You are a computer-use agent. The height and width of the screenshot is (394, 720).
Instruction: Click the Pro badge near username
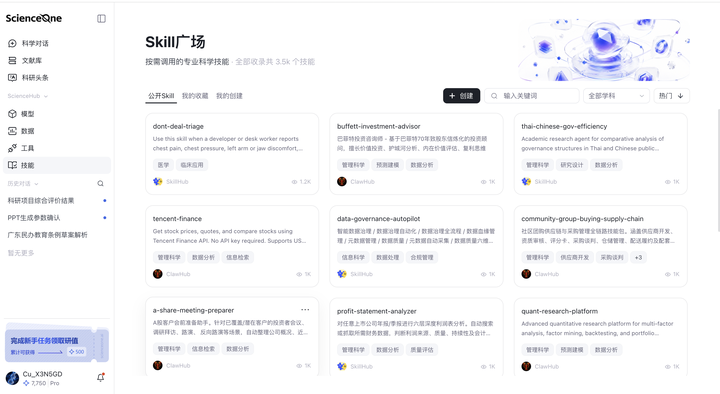[x=55, y=383]
